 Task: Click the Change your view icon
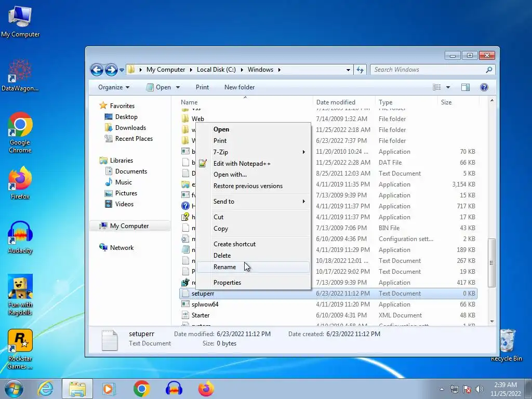point(436,87)
